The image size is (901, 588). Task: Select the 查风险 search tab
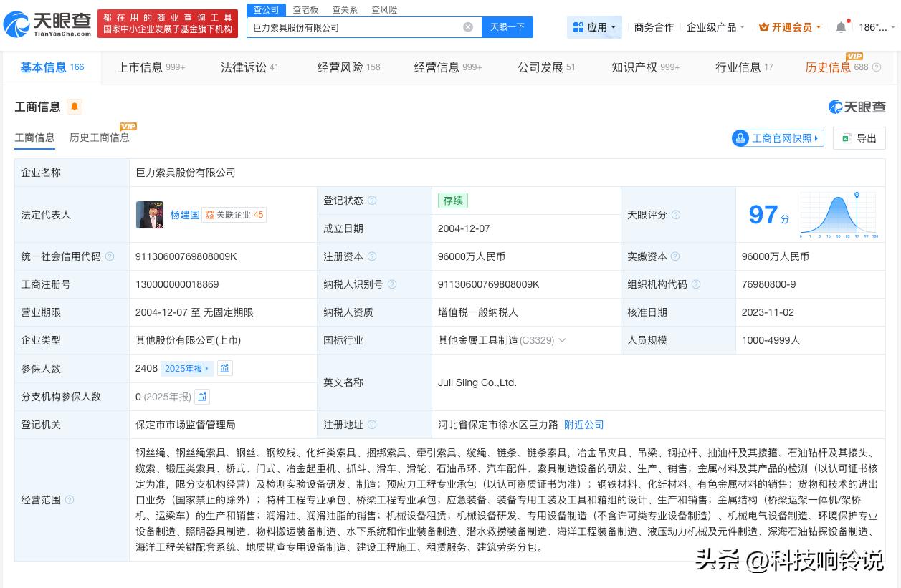tap(384, 10)
